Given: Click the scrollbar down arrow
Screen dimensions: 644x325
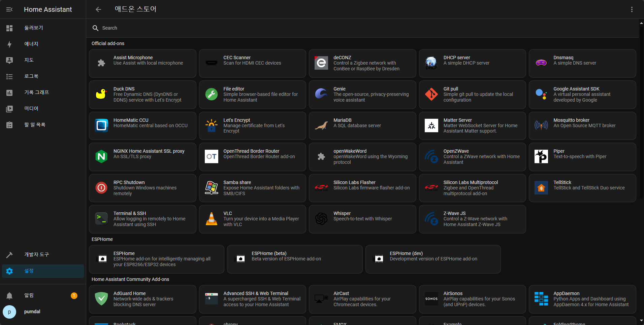Looking at the screenshot, I should point(641,321).
